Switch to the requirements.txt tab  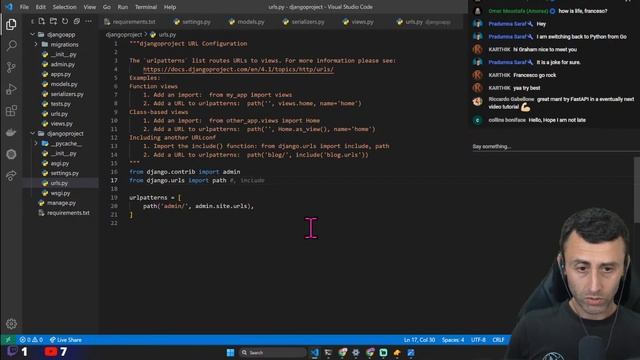click(131, 22)
